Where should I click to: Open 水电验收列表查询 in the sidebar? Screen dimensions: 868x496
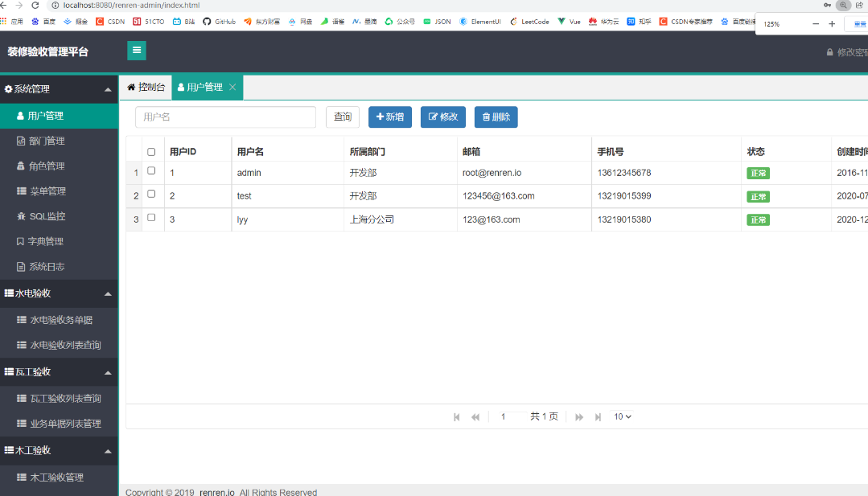pyautogui.click(x=60, y=345)
